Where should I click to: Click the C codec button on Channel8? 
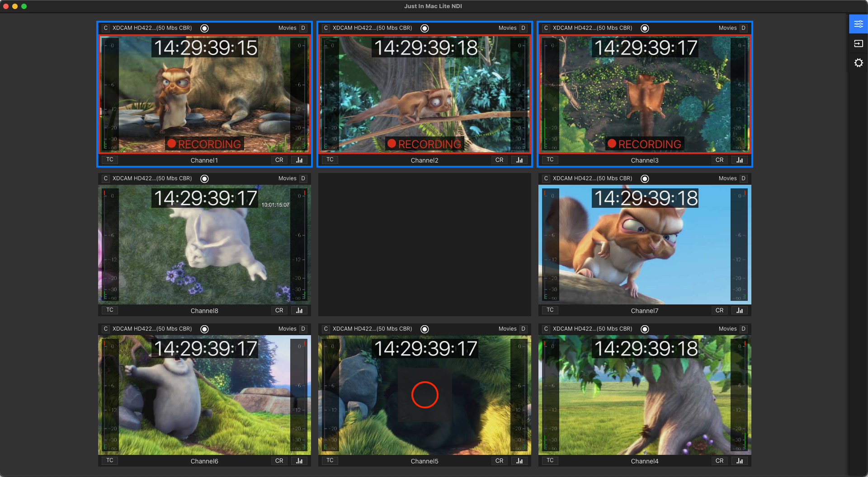tap(105, 178)
